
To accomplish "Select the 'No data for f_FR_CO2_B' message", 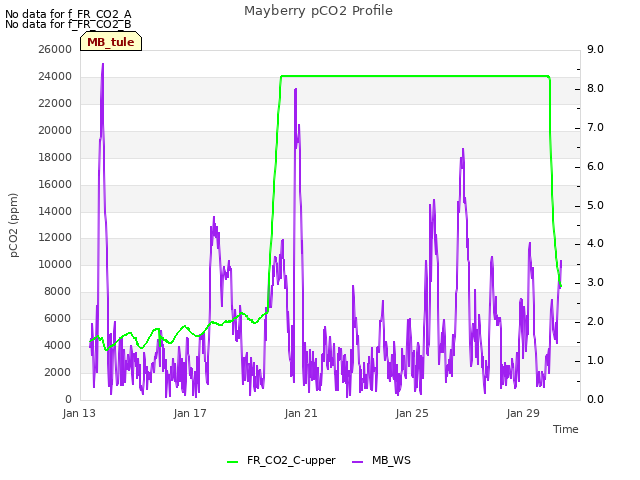I will (x=68, y=24).
